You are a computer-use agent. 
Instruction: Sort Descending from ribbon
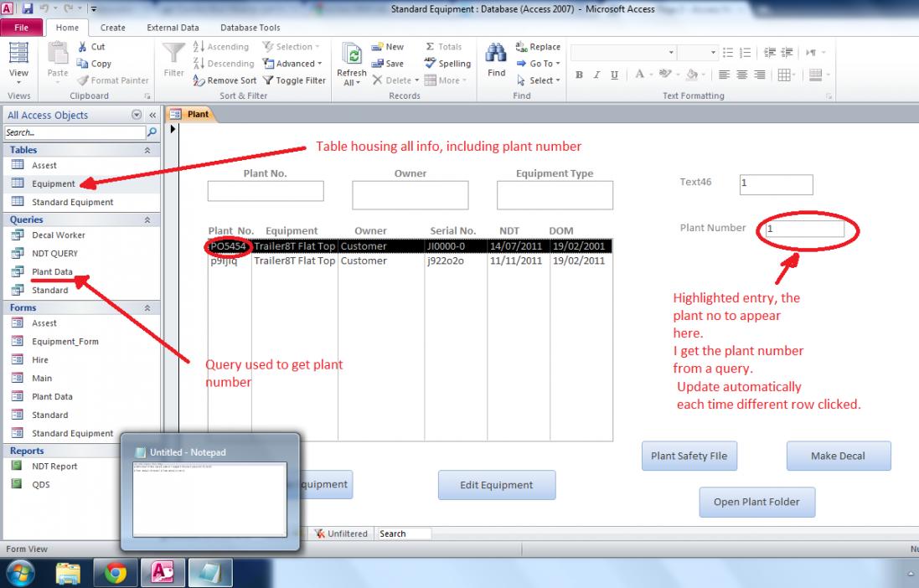click(224, 64)
